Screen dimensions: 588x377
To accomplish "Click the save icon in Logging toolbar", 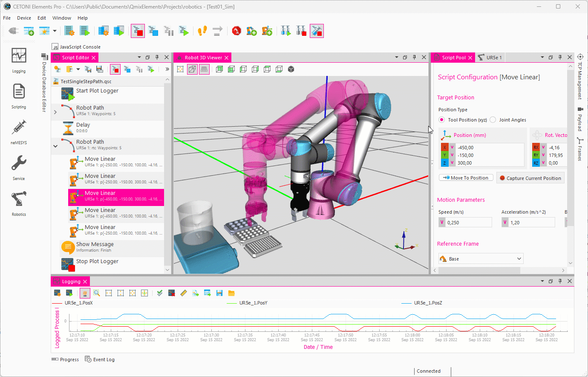I will (219, 293).
